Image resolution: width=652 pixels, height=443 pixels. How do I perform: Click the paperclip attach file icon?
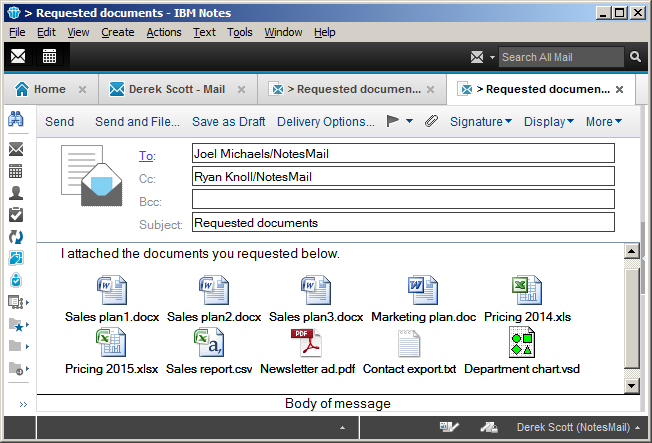431,122
